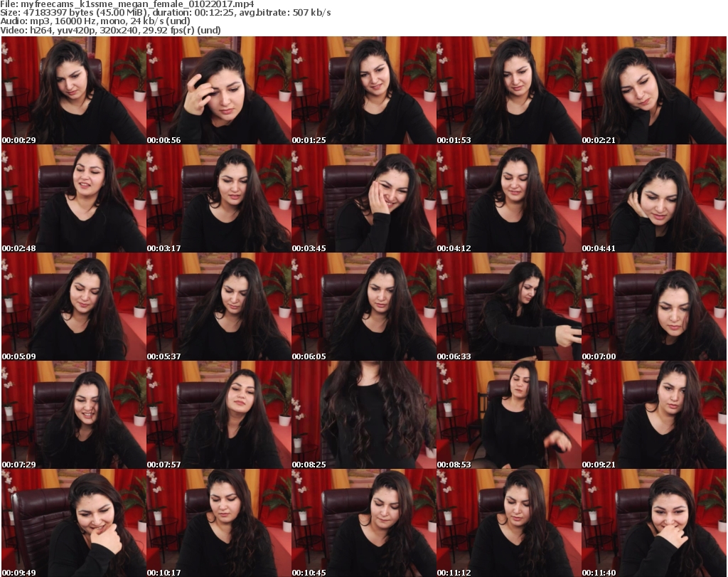Choose the frame labeled 00:07:29
This screenshot has width=728, height=577.
coord(74,415)
